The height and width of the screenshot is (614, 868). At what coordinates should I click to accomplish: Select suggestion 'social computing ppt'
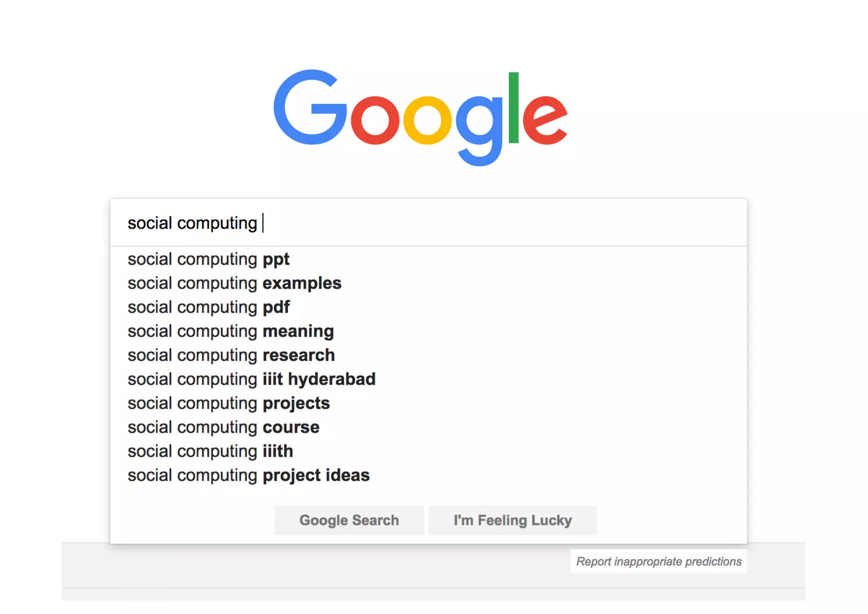[209, 259]
